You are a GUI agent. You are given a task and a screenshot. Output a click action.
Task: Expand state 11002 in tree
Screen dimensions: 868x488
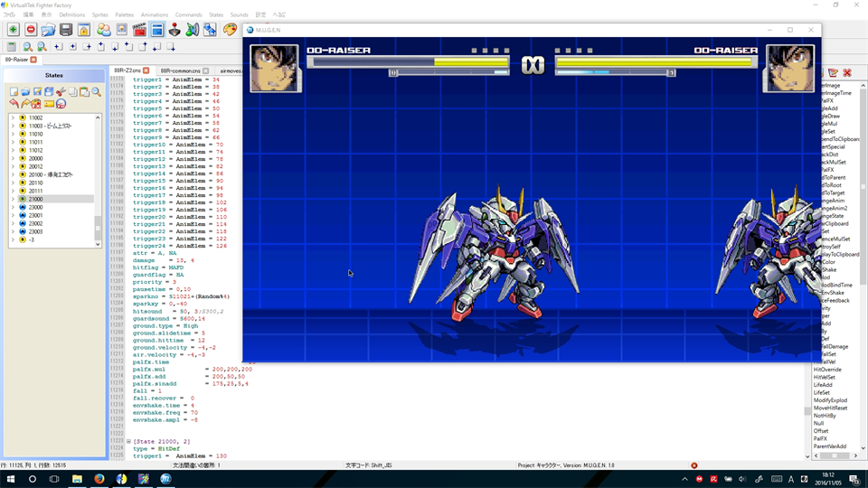pyautogui.click(x=13, y=117)
